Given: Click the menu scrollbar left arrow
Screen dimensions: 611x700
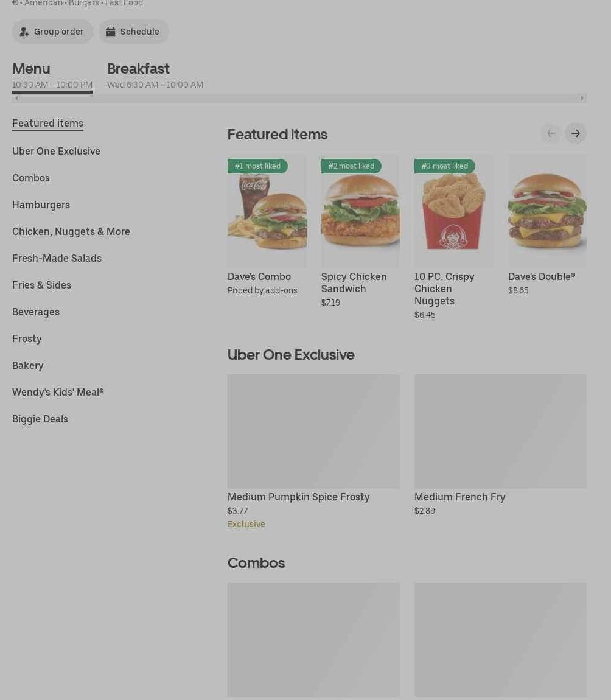Looking at the screenshot, I should [x=16, y=98].
